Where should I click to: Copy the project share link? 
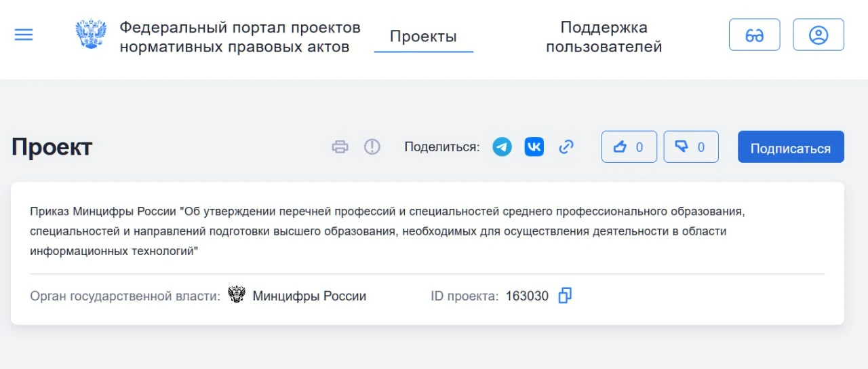pos(566,147)
